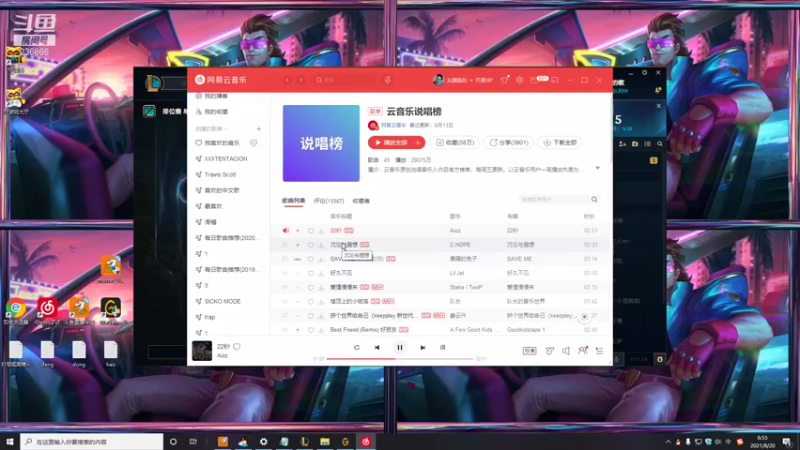The width and height of the screenshot is (800, 450).
Task: Toggle heartbeat mode beside 我喜欢的音乐
Action: 254,143
